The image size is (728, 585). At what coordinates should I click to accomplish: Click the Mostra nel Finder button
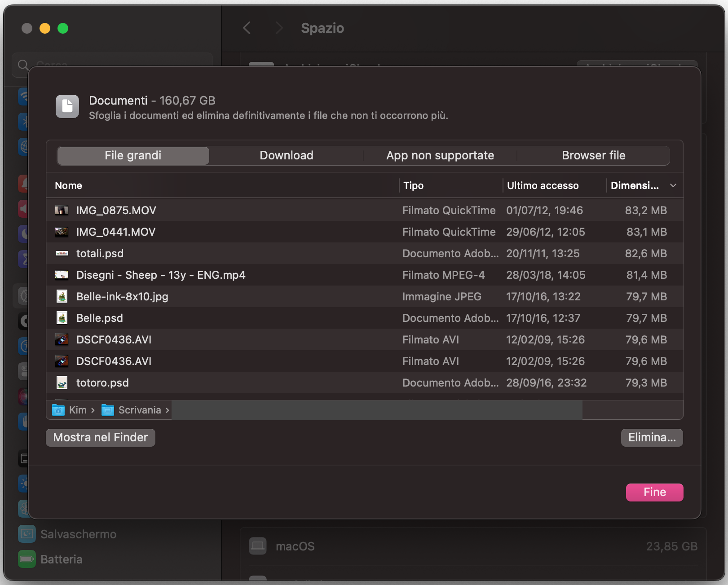(x=100, y=437)
